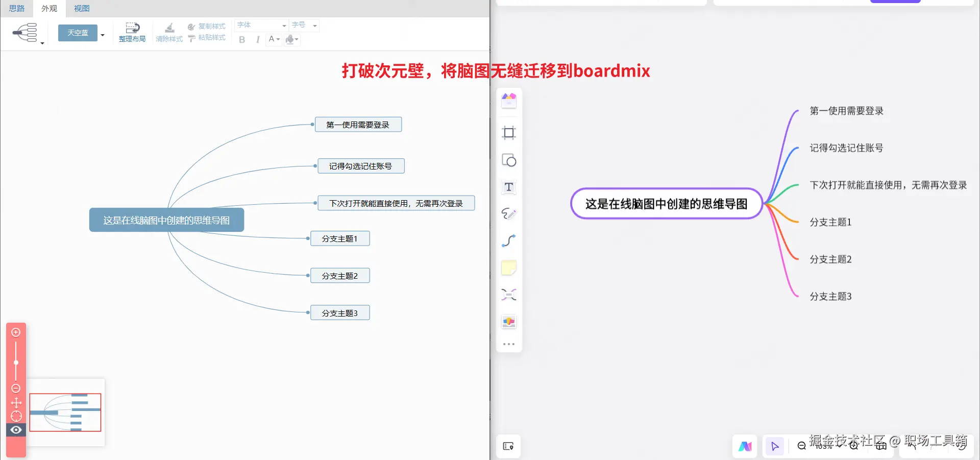980x460 pixels.
Task: Click the locate root node icon
Action: pos(16,416)
